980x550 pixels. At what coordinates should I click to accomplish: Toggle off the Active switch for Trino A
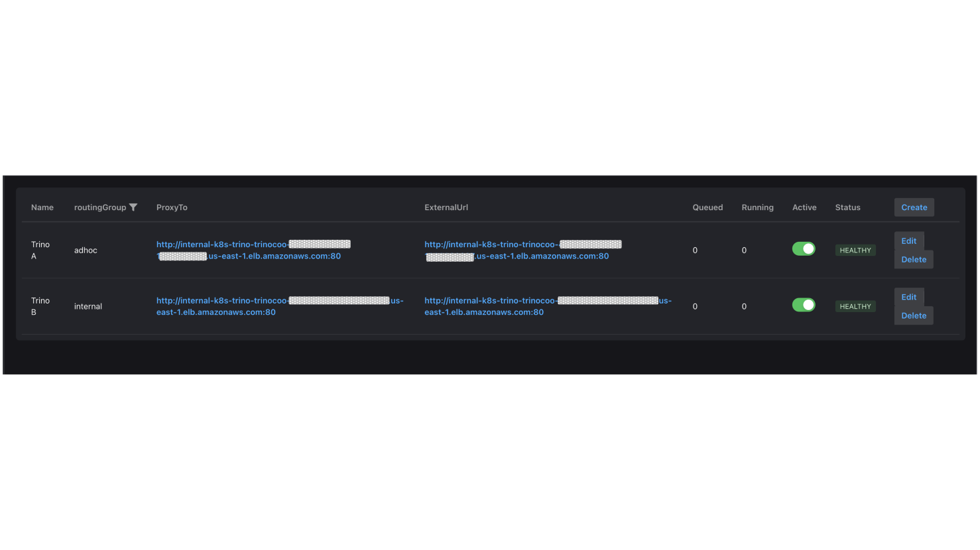(804, 249)
